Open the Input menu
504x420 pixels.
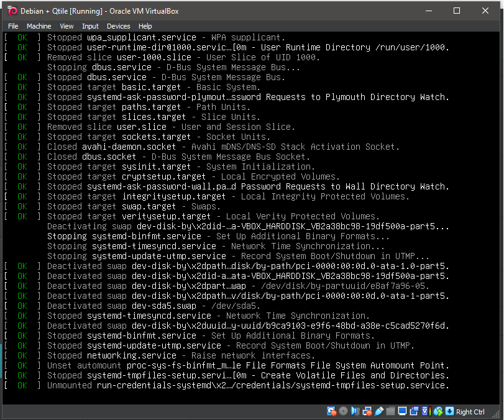coord(90,26)
